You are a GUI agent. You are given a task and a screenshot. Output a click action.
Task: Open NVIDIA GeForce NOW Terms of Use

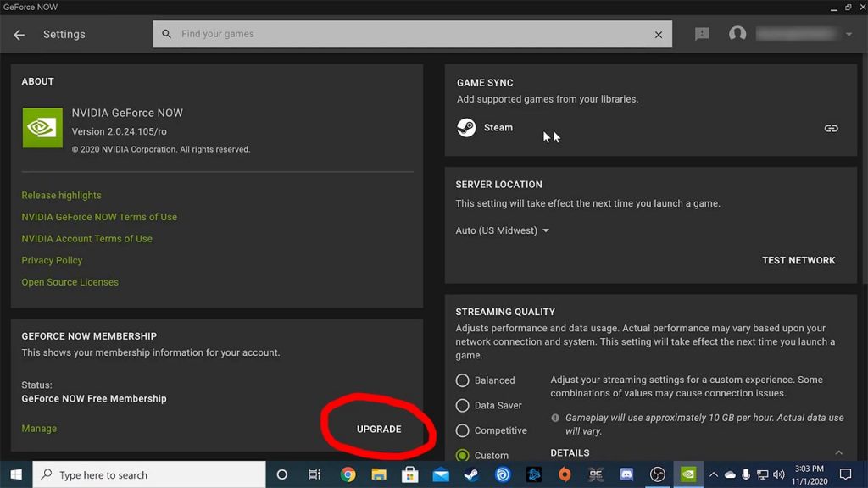point(99,217)
